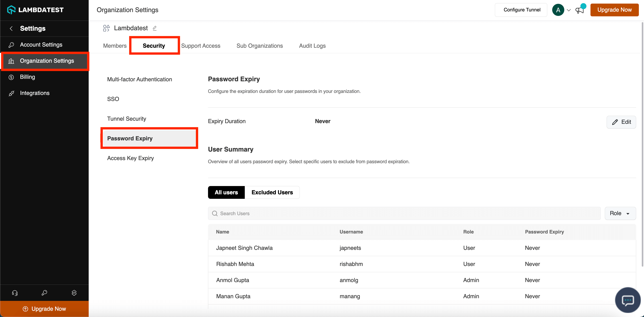Switch to the Members tab
Viewport: 644px width, 317px height.
(115, 46)
